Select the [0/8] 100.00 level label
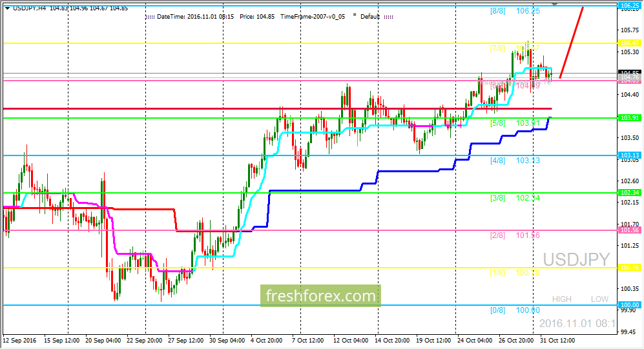The width and height of the screenshot is (644, 349). [x=515, y=310]
